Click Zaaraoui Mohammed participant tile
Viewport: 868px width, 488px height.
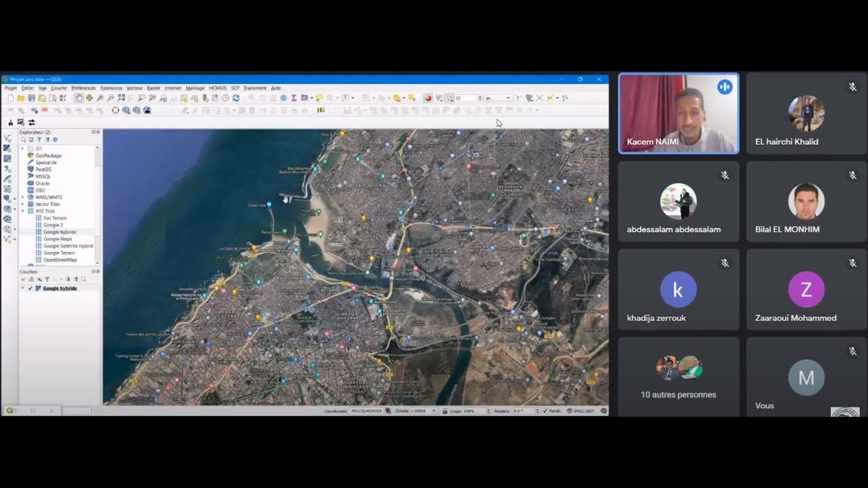click(806, 289)
